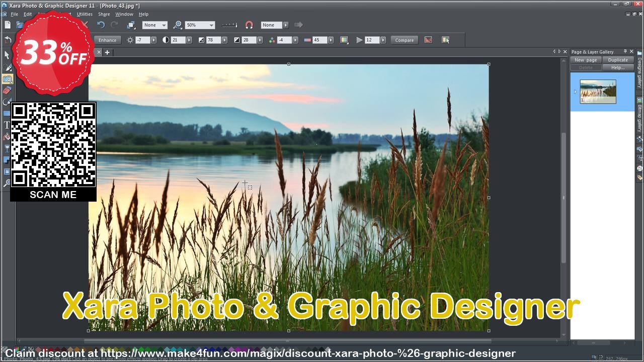Click the sharpen value field showing 12
Screen dimensions: 644x362
[372, 40]
